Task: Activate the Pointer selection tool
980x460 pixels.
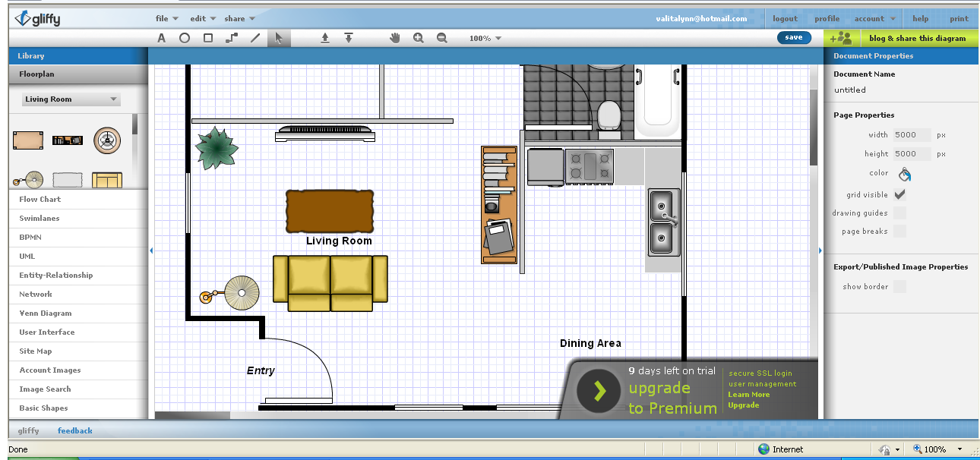Action: [279, 38]
